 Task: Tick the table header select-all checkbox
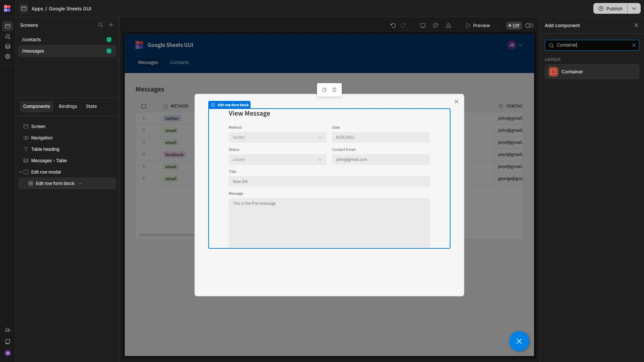pos(144,106)
